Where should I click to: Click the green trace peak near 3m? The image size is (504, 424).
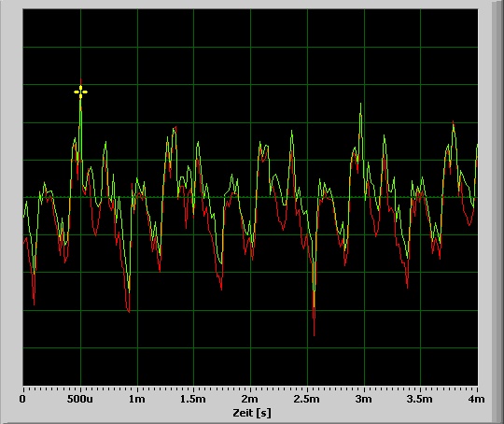360,106
